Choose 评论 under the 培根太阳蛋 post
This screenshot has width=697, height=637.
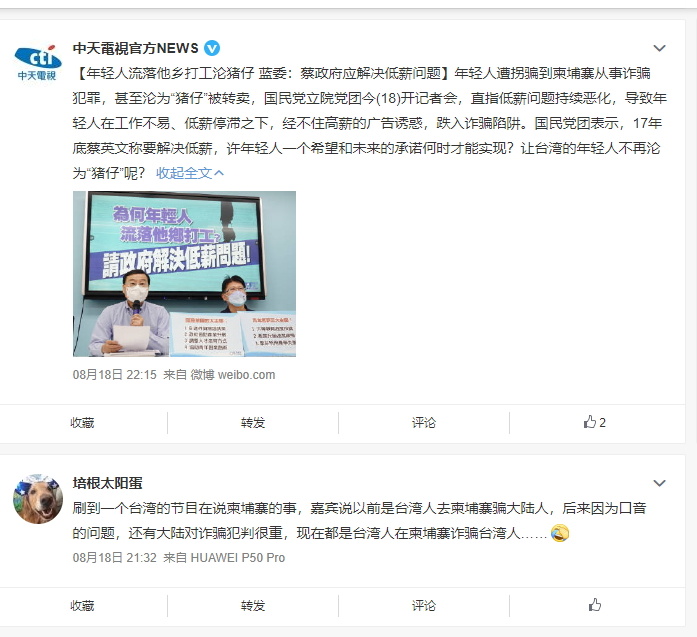[424, 605]
